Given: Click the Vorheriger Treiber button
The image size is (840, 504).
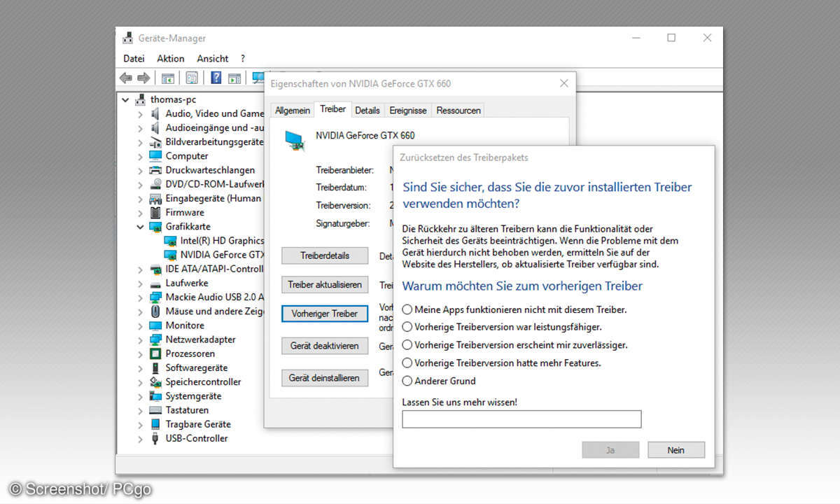Looking at the screenshot, I should coord(325,314).
